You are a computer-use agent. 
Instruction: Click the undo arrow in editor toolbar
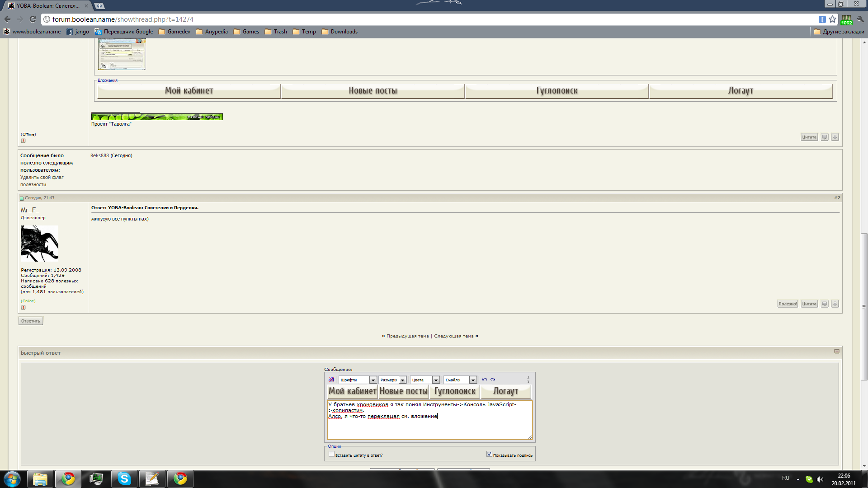[x=485, y=380]
